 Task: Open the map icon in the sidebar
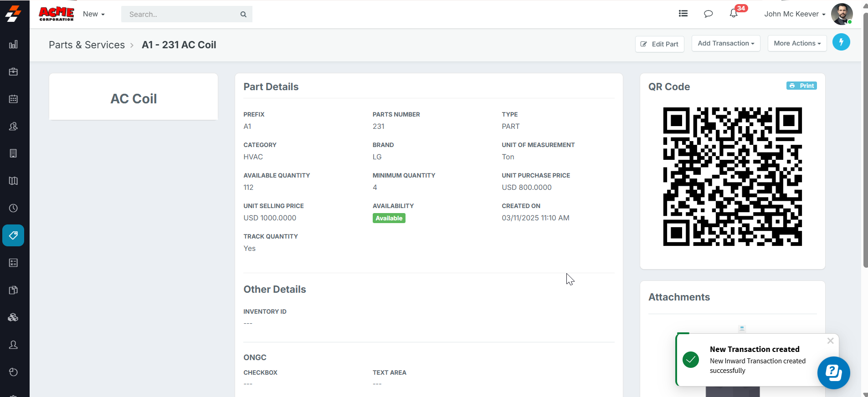13,181
